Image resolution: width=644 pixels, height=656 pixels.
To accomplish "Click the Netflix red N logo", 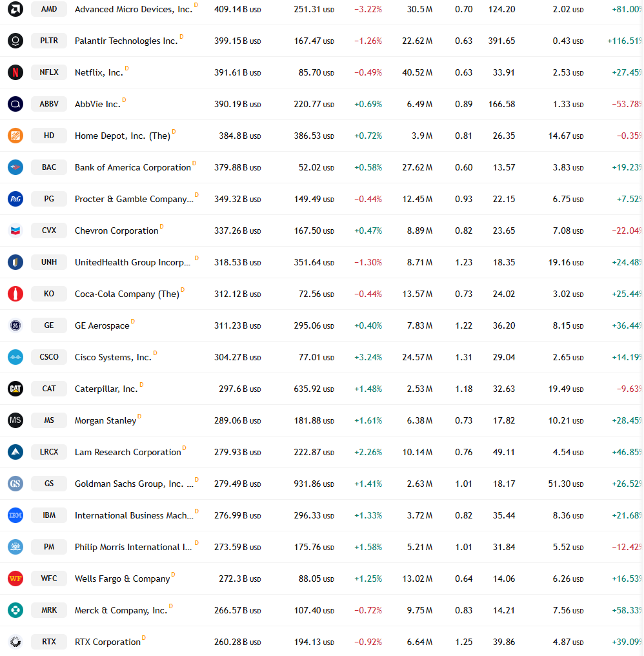I will 15,72.
